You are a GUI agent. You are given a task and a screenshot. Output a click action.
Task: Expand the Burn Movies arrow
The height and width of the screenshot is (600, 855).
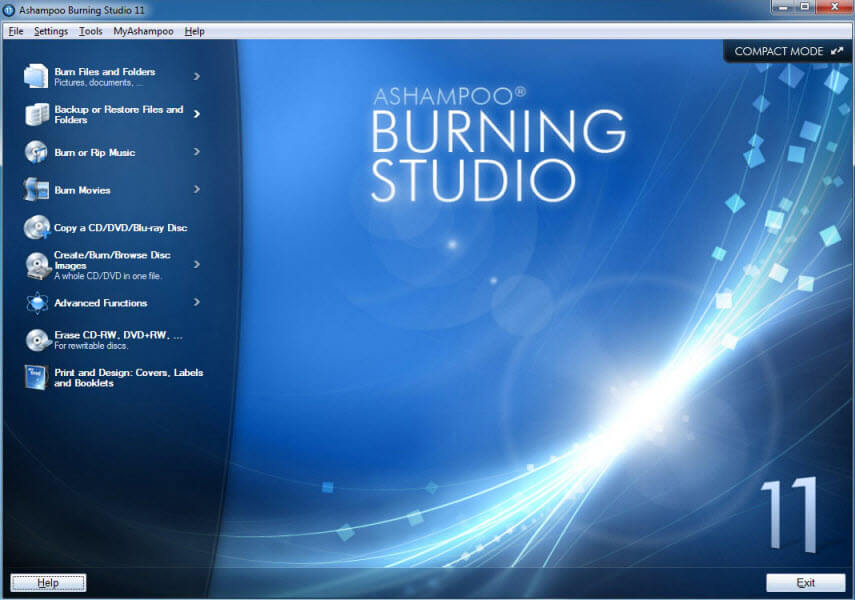(197, 189)
